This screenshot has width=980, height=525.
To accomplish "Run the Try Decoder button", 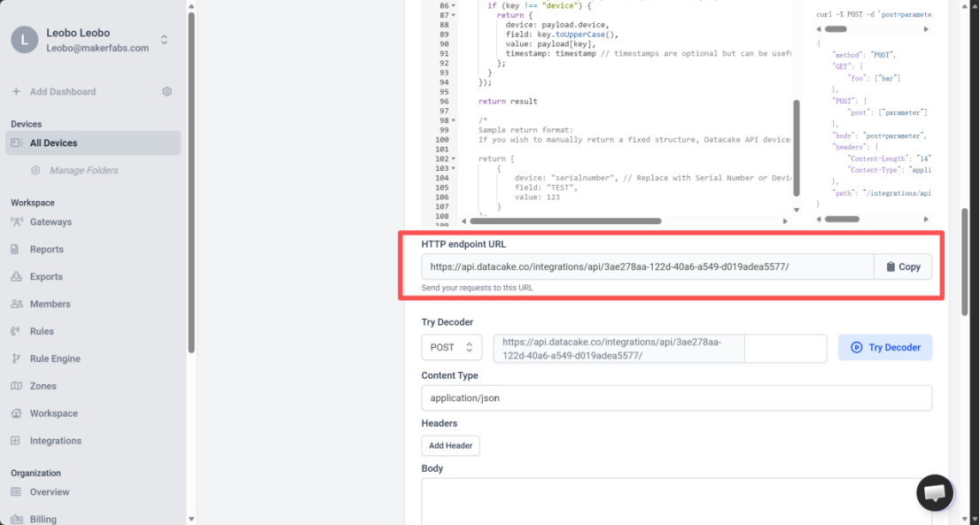I will coord(885,348).
